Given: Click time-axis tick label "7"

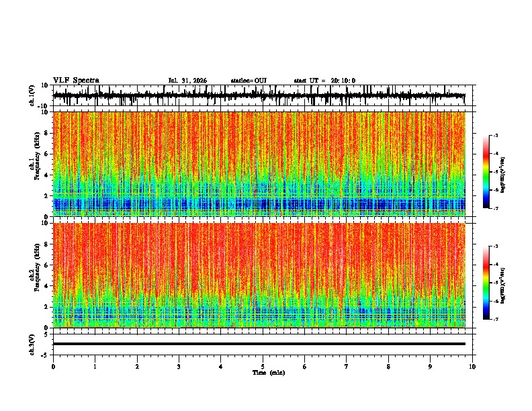Looking at the screenshot, I should pos(347,367).
